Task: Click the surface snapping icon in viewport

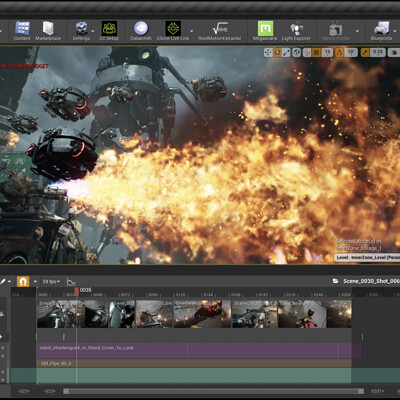Action: click(x=308, y=52)
